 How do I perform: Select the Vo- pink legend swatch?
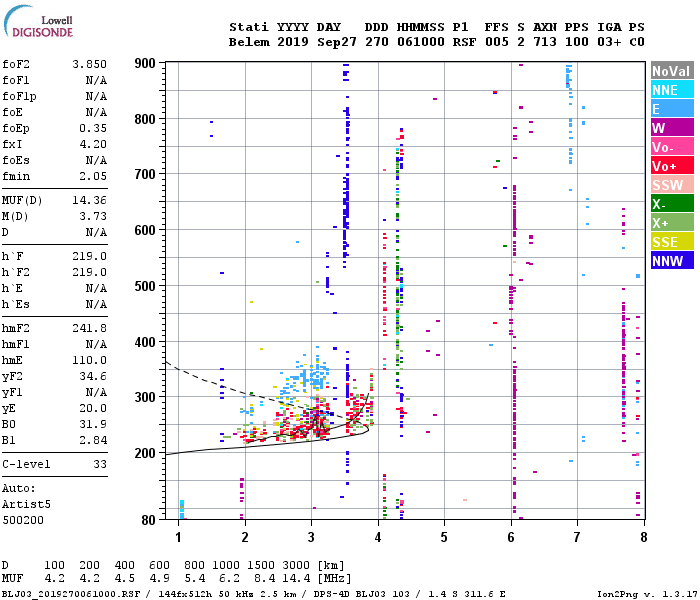pyautogui.click(x=672, y=147)
